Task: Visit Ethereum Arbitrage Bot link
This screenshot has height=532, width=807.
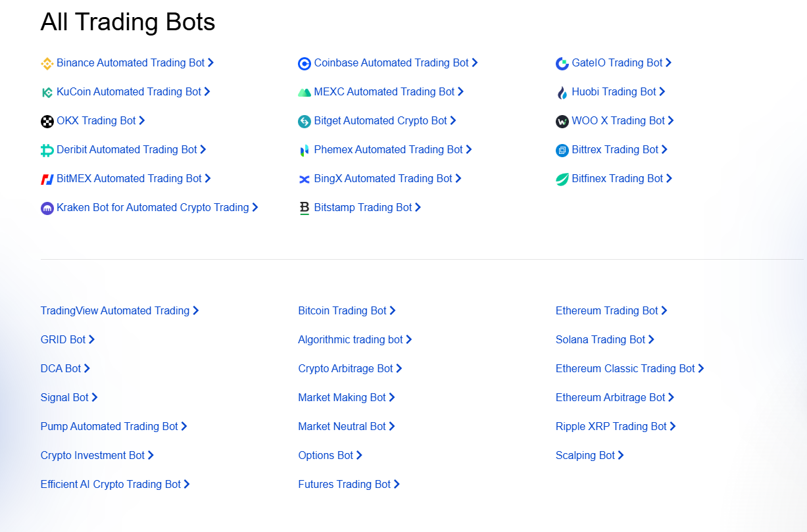Action: pos(615,398)
